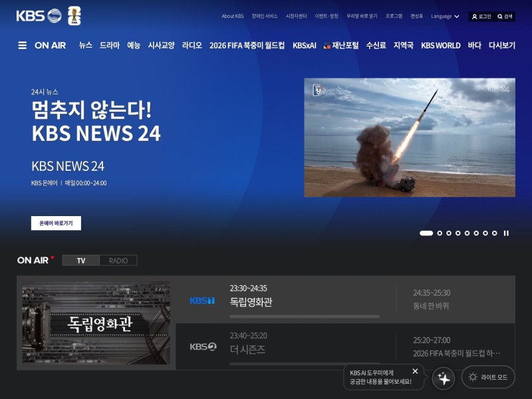Click the 시청자센터 link
The width and height of the screenshot is (532, 399).
(296, 16)
